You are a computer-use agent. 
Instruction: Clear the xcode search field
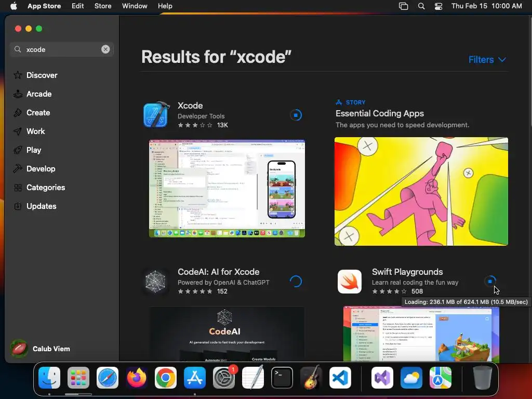[x=105, y=49]
